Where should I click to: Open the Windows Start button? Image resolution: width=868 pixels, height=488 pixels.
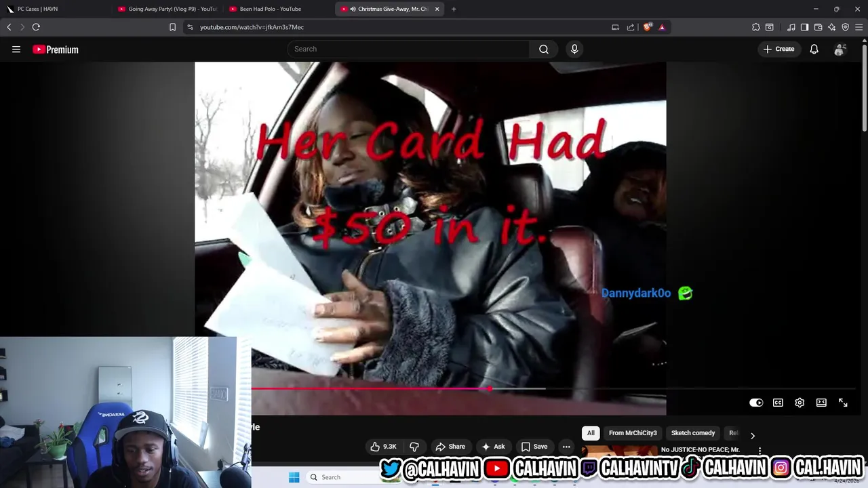coord(294,477)
